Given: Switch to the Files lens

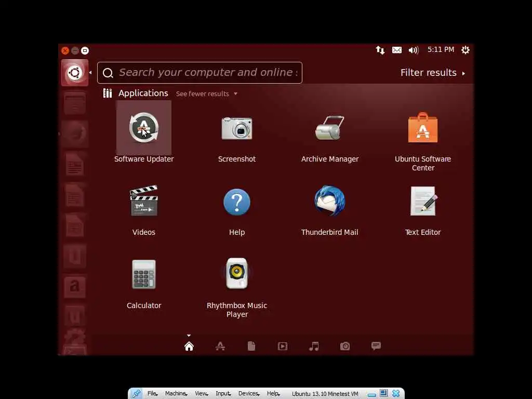Looking at the screenshot, I should tap(251, 346).
